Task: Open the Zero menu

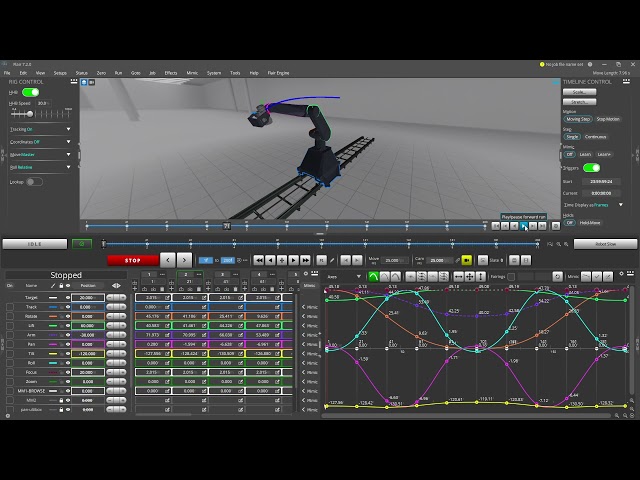Action: click(x=101, y=73)
